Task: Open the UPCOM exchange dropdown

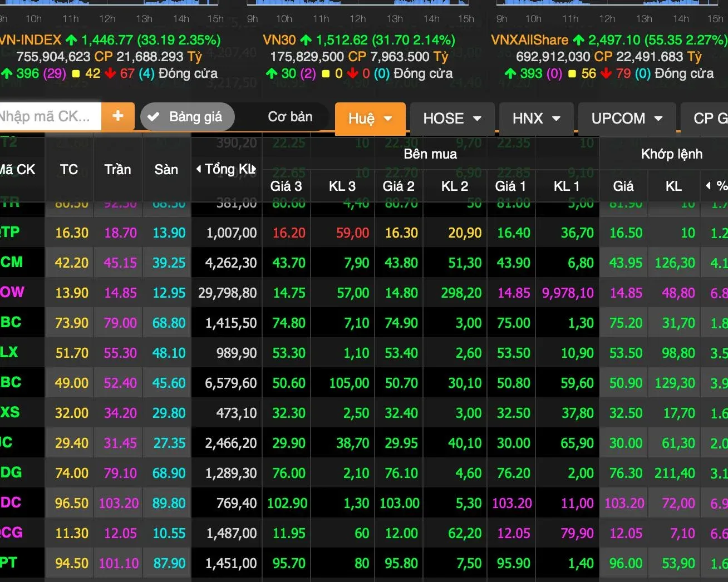Action: pyautogui.click(x=627, y=119)
